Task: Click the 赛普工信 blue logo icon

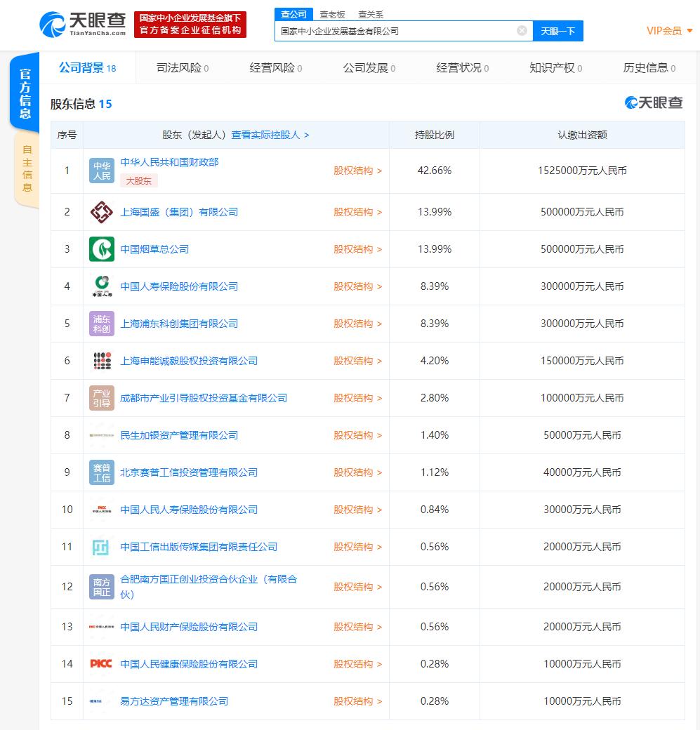Action: coord(102,472)
